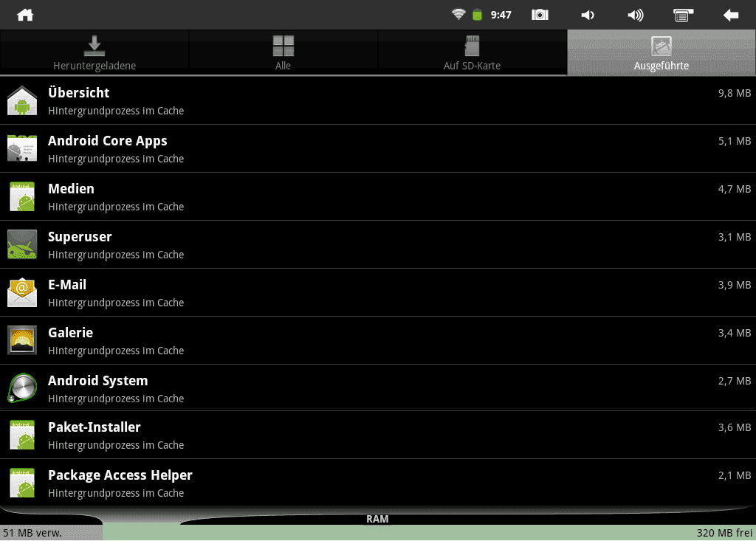Select the Android Core Apps name

point(108,141)
